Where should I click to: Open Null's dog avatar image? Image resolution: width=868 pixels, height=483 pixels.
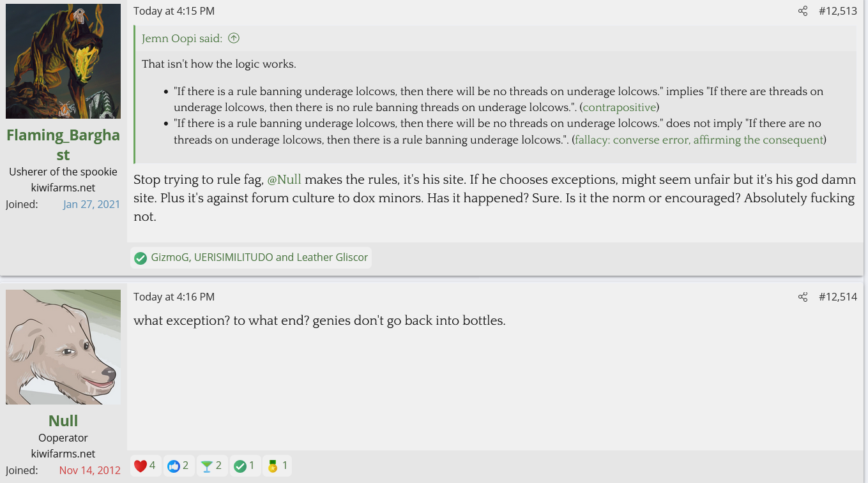tap(63, 347)
